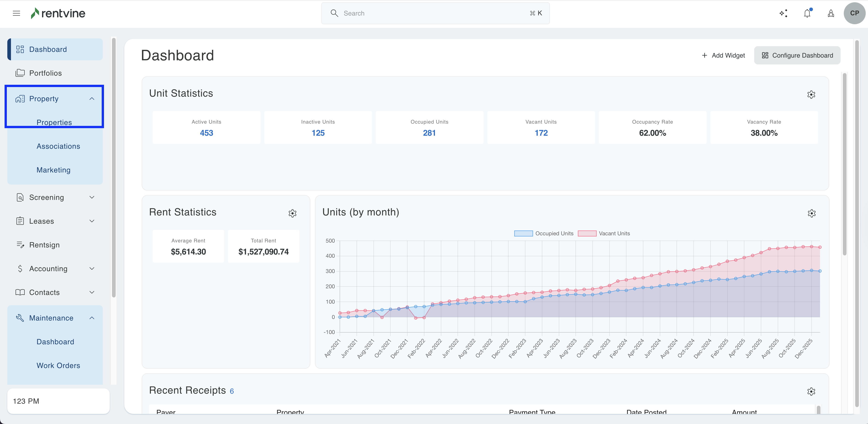The height and width of the screenshot is (424, 868).
Task: Open Unit Statistics widget settings gear
Action: (x=811, y=95)
